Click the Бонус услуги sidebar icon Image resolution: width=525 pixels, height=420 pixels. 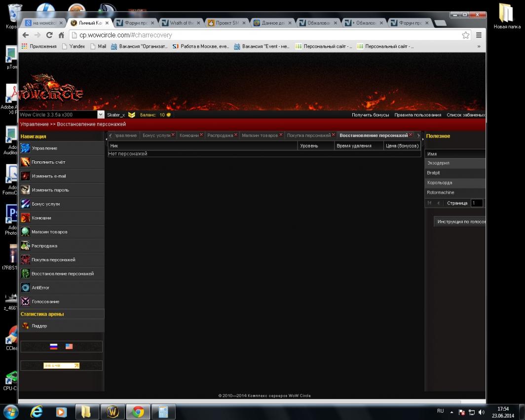click(x=25, y=204)
